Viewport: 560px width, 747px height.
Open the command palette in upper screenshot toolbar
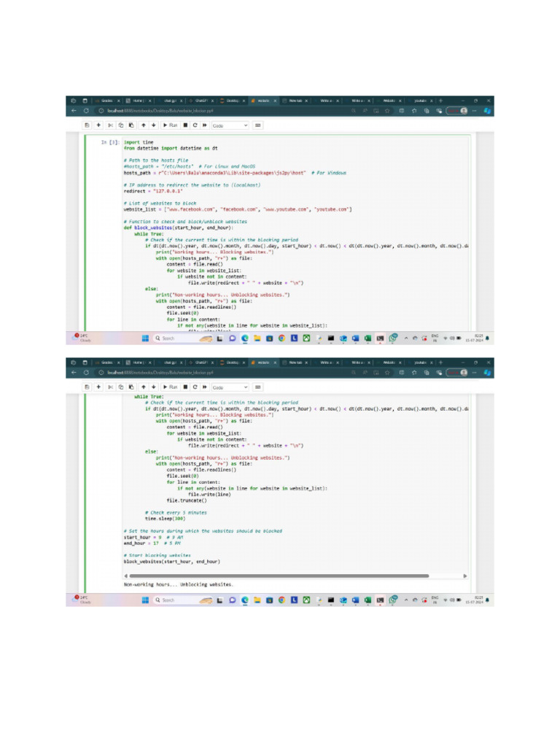pos(257,125)
